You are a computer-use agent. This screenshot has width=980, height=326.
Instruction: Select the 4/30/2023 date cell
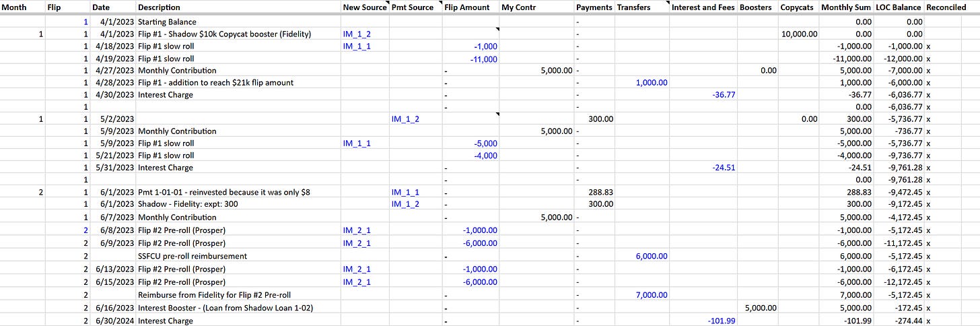113,95
